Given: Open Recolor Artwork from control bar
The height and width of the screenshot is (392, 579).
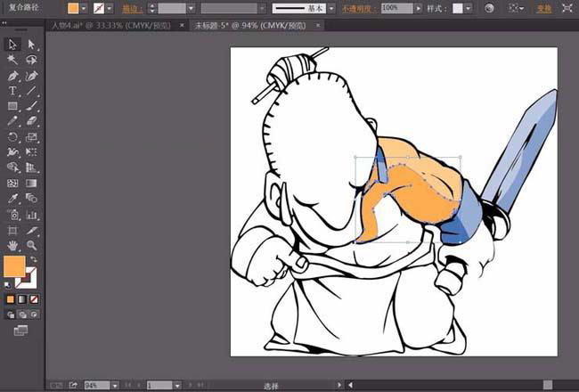Looking at the screenshot, I should [489, 8].
